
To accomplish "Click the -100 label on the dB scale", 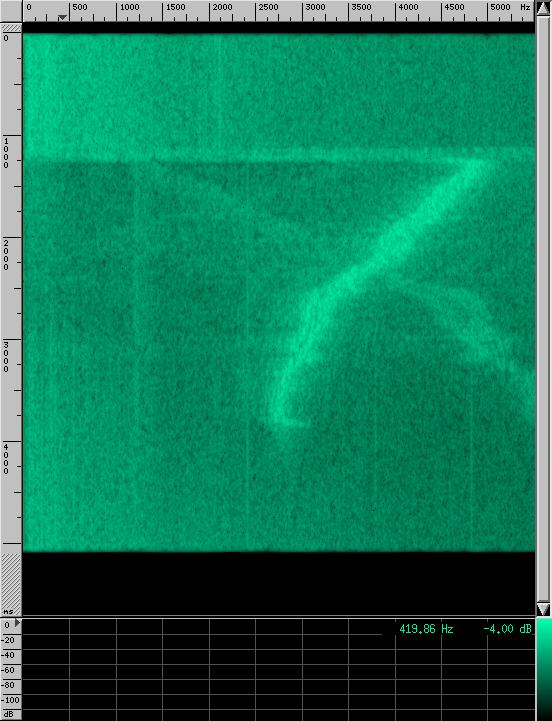I will click(11, 700).
